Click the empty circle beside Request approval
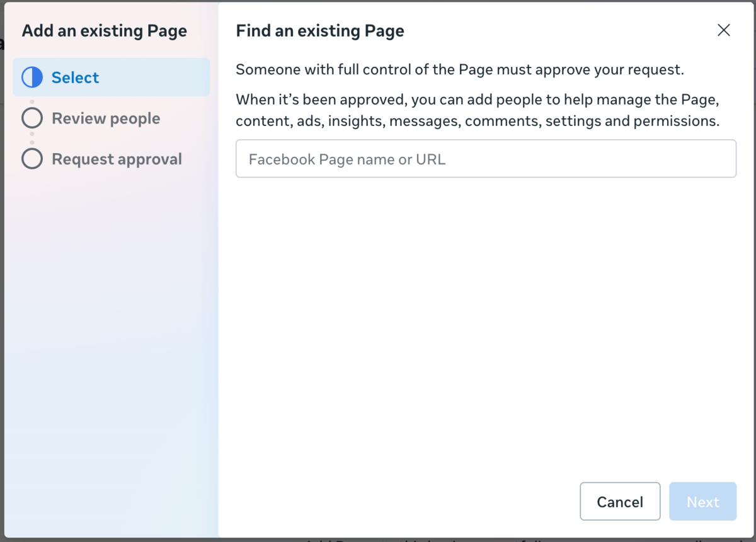 click(32, 159)
